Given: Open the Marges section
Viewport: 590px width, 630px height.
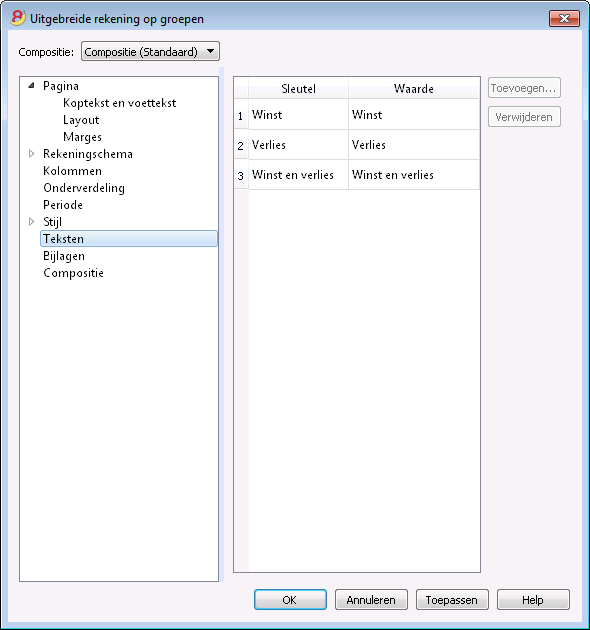Looking at the screenshot, I should [82, 137].
